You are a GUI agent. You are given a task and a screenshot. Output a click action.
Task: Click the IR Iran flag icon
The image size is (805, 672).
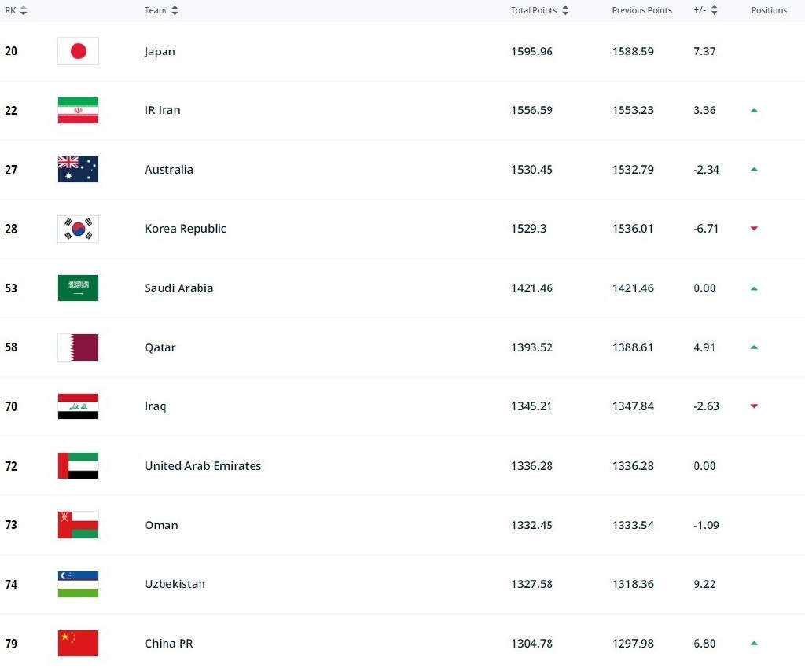(77, 110)
